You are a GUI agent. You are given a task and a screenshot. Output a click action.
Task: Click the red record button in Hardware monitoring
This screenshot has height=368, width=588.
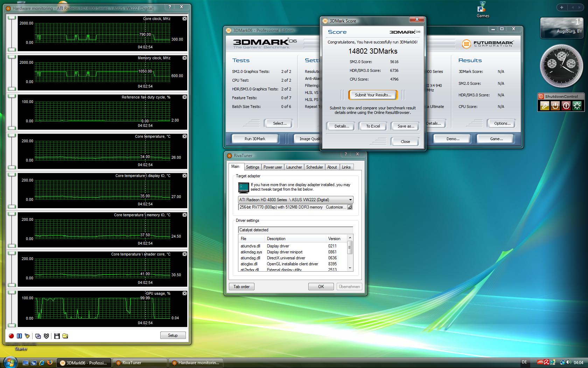pos(11,336)
